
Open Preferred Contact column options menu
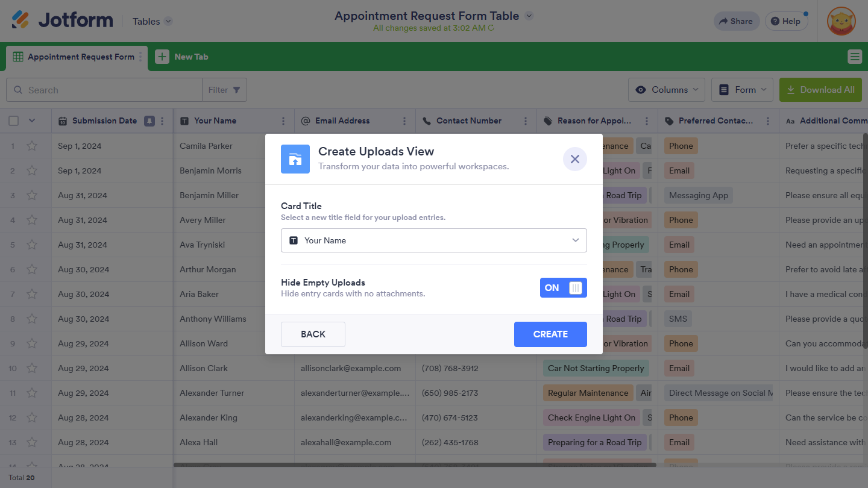point(768,120)
